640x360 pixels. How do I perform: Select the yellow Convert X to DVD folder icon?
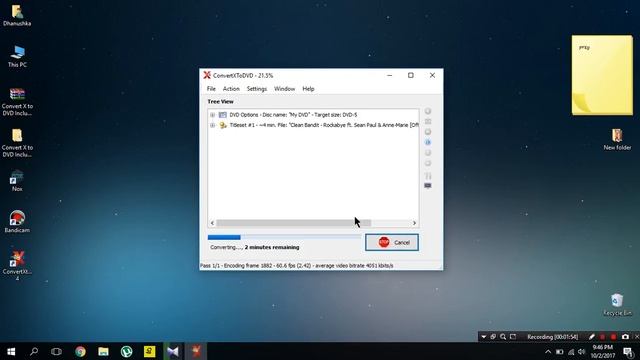coord(17,143)
